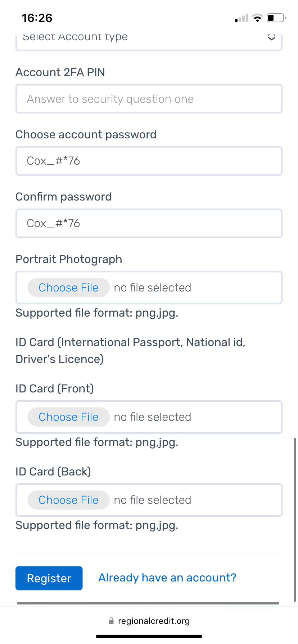Choose File for ID Card (Back)
298x644 pixels.
pos(68,500)
